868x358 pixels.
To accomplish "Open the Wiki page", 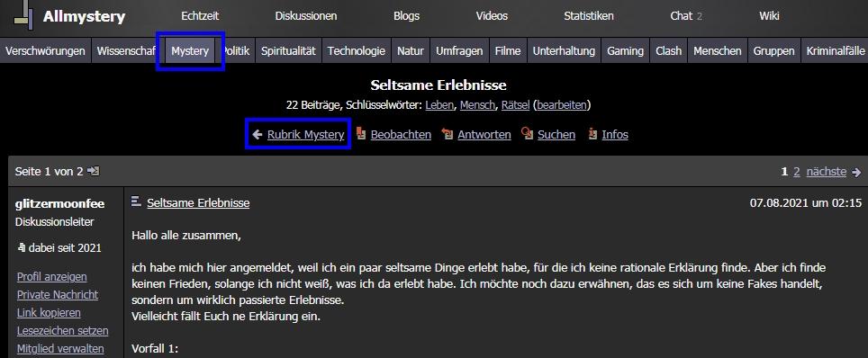I will pyautogui.click(x=769, y=16).
